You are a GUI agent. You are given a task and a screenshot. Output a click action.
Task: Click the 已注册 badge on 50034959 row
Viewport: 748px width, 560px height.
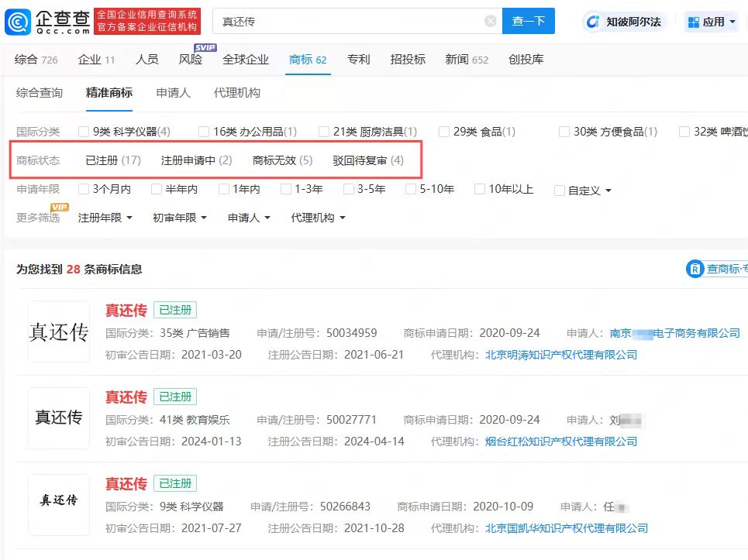(x=175, y=310)
